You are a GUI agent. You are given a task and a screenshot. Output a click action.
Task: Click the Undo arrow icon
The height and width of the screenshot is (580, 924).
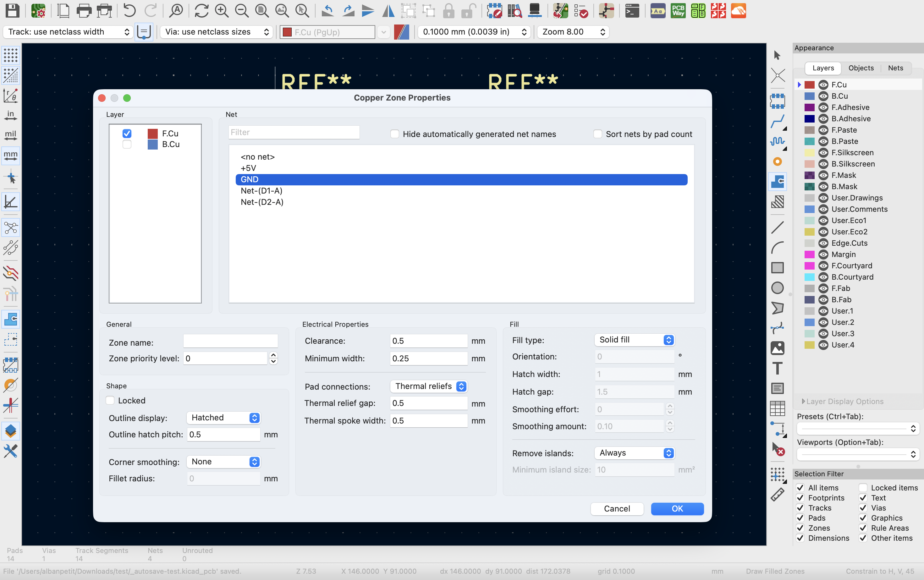[x=129, y=11]
